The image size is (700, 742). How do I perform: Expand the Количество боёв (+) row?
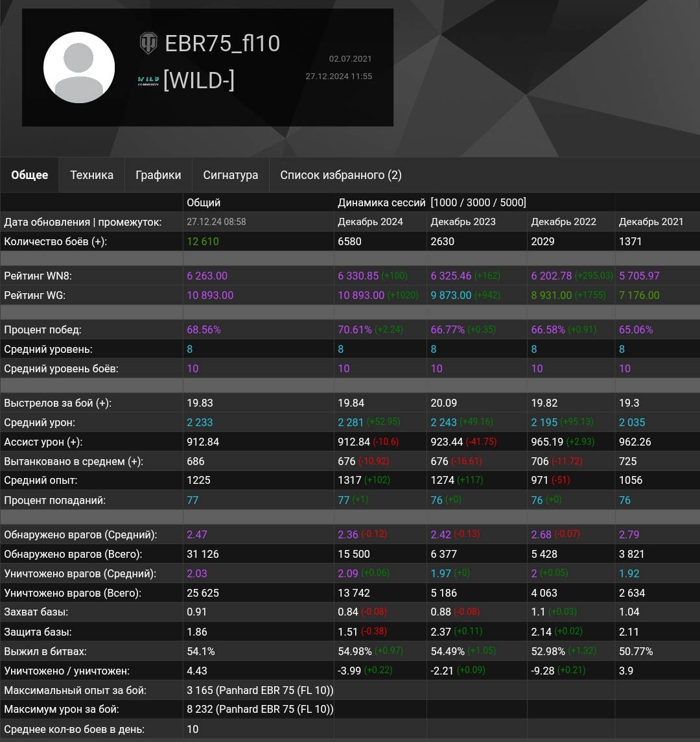click(x=55, y=241)
